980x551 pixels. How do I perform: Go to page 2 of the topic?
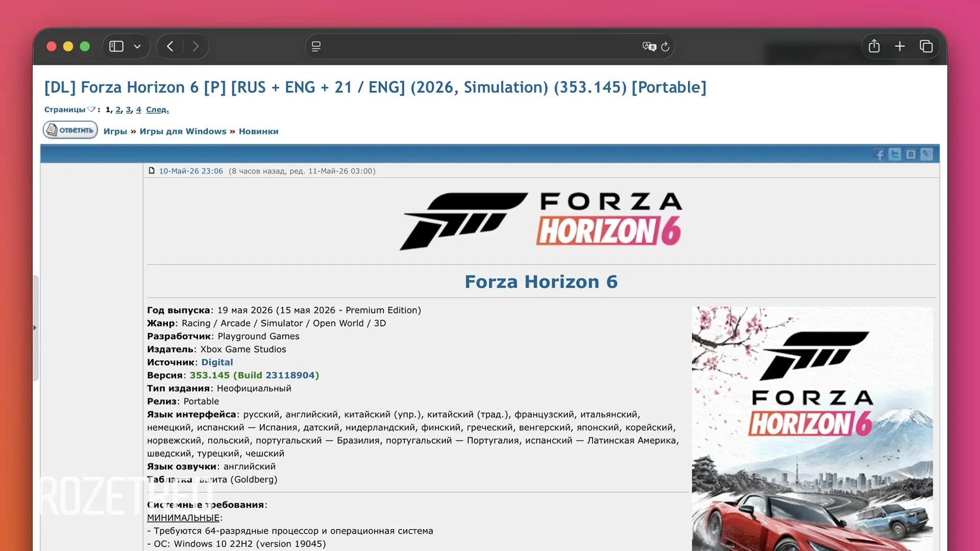118,110
